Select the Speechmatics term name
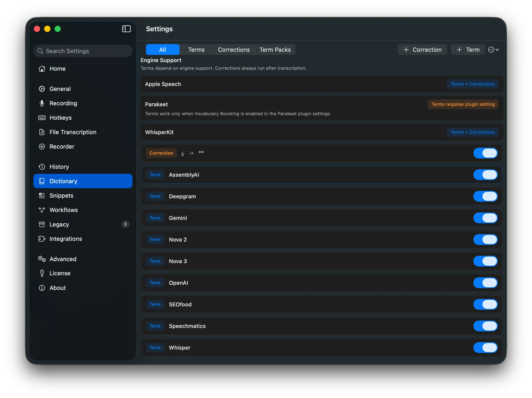The width and height of the screenshot is (532, 398). coord(187,326)
